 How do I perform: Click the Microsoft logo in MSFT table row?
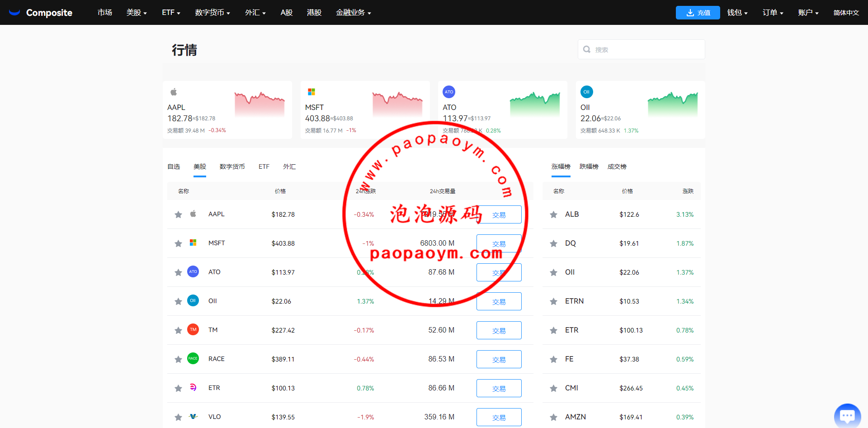tap(193, 243)
